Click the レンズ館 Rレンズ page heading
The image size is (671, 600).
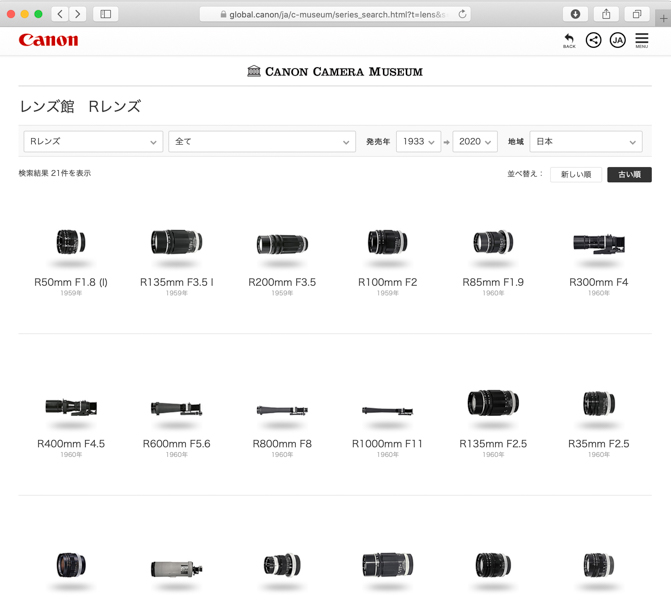click(x=80, y=107)
